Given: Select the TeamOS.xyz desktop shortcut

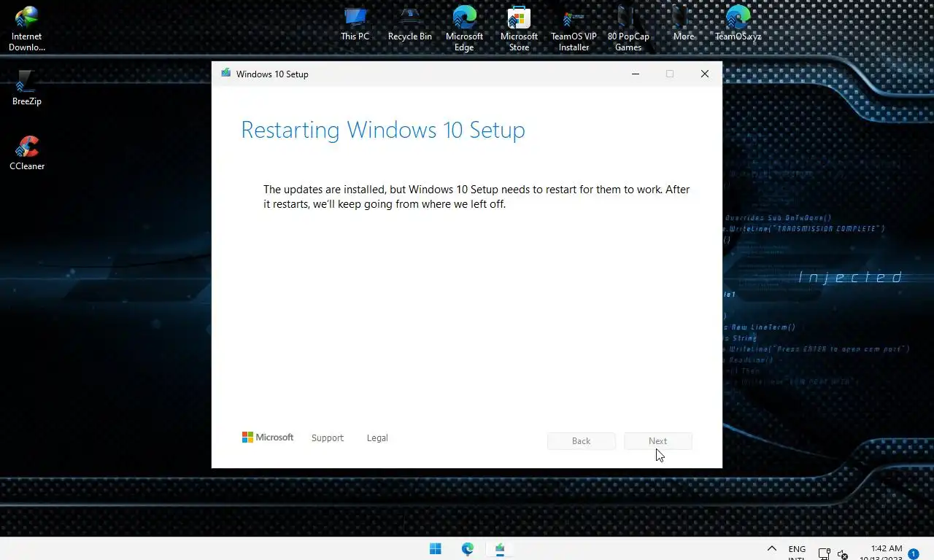Looking at the screenshot, I should pyautogui.click(x=738, y=23).
